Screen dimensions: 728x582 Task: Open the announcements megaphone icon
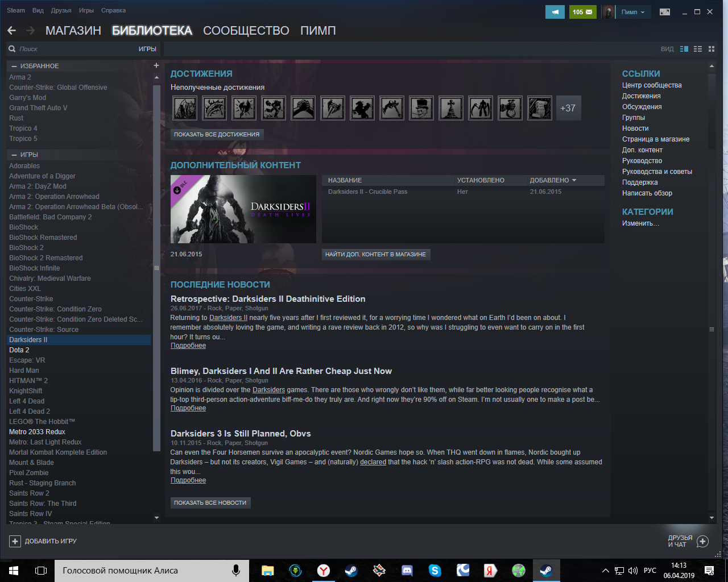(x=555, y=12)
